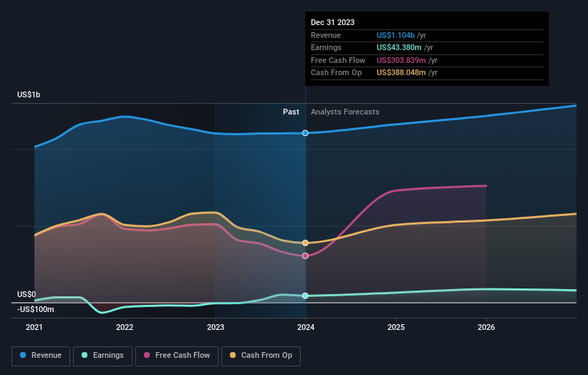
Task: Click the 2023 x-axis label
Action: pyautogui.click(x=216, y=327)
